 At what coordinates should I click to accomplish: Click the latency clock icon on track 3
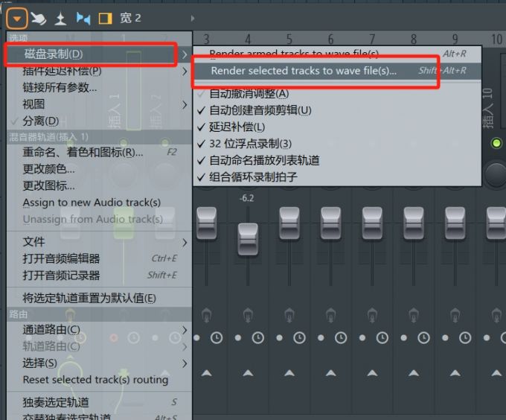point(217,338)
